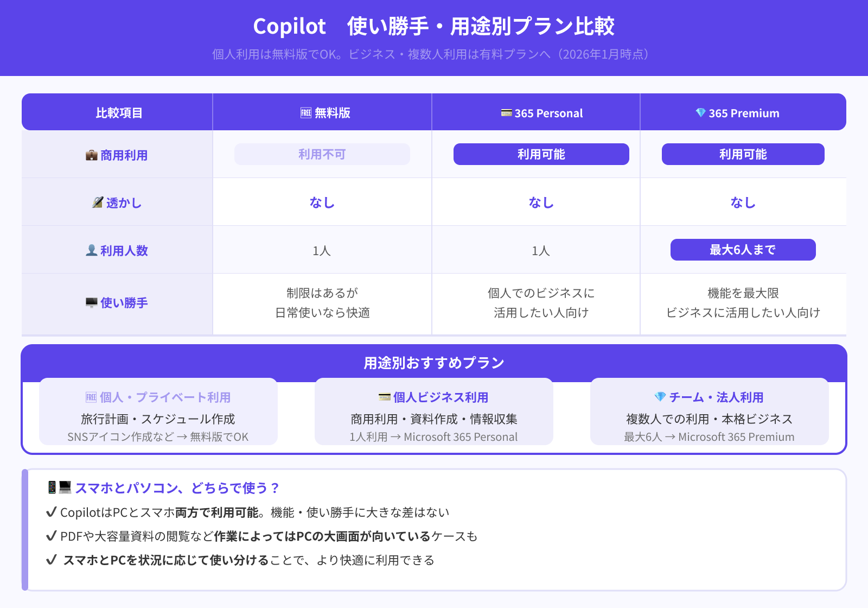Click the diamond icon on the チーム・法人利用 card

[x=661, y=397]
